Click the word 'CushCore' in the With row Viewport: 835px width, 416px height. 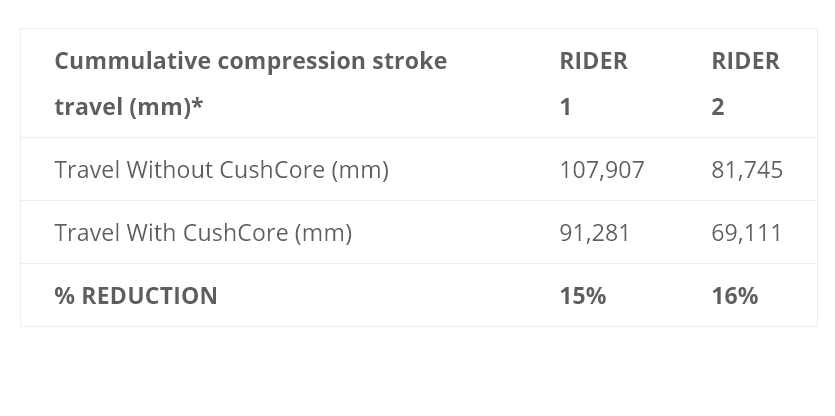(235, 233)
